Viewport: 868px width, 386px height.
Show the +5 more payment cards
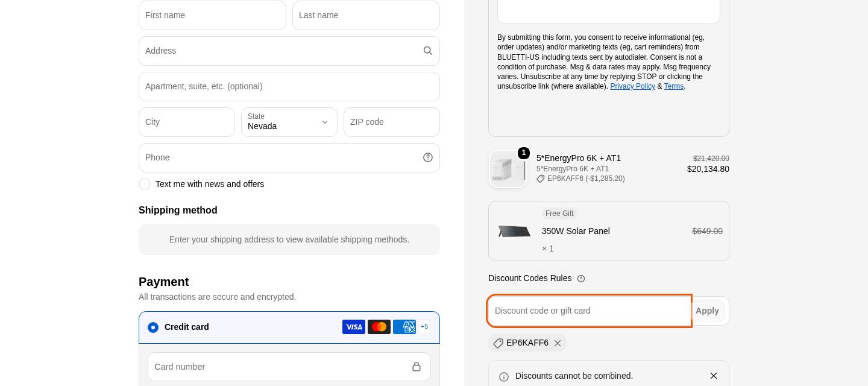[424, 327]
